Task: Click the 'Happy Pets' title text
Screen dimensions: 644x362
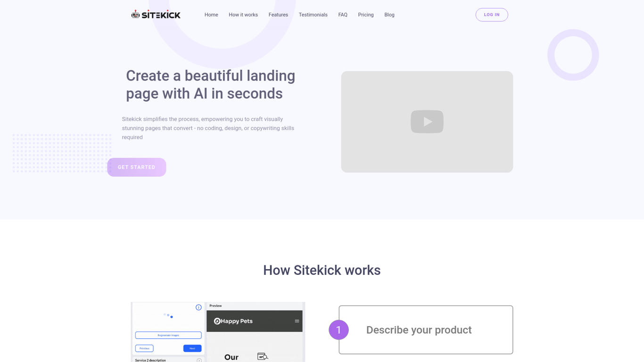Action: click(237, 321)
